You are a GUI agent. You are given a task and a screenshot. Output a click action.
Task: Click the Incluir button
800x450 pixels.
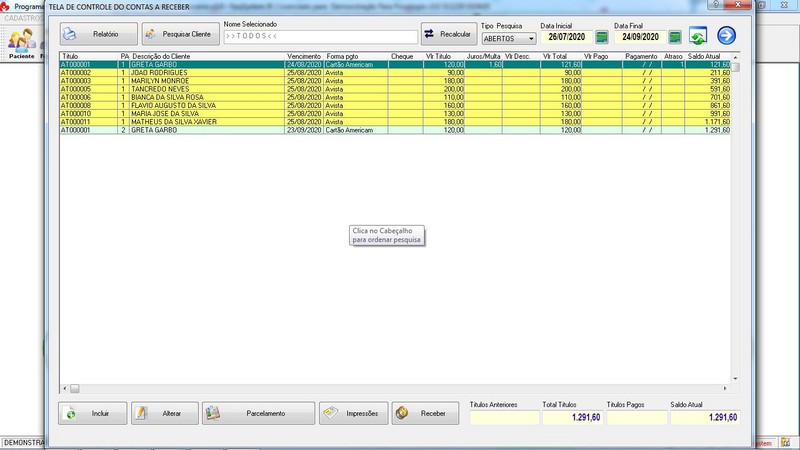coord(92,413)
